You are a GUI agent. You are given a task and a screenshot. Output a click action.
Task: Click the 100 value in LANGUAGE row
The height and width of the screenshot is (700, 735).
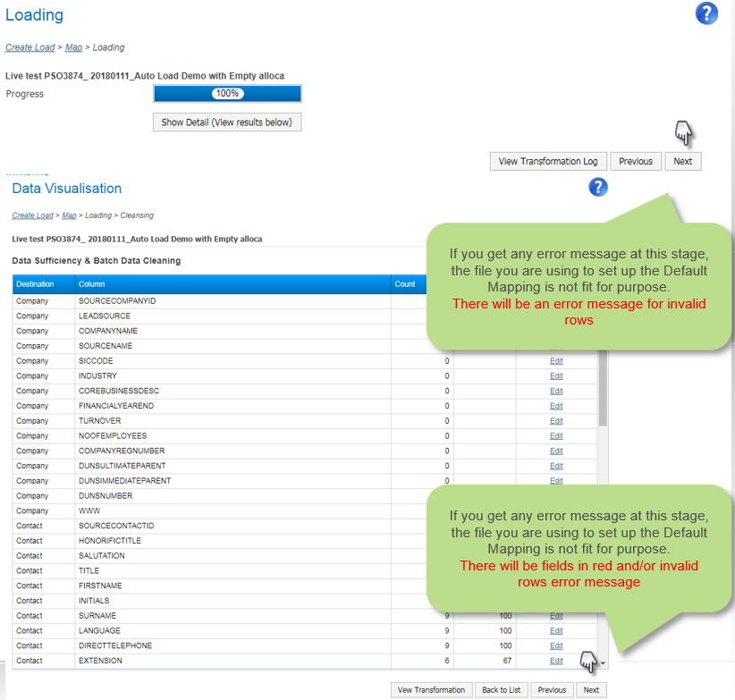(505, 630)
